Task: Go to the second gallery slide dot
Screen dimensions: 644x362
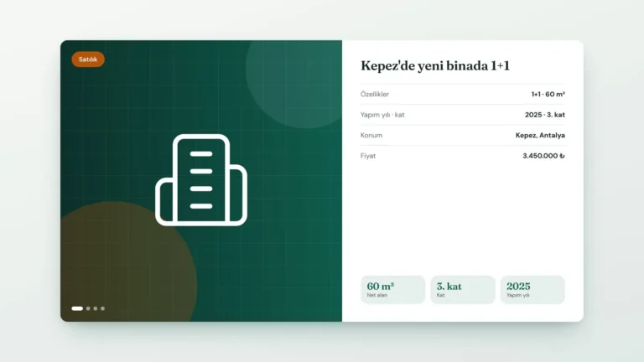Action: point(88,308)
